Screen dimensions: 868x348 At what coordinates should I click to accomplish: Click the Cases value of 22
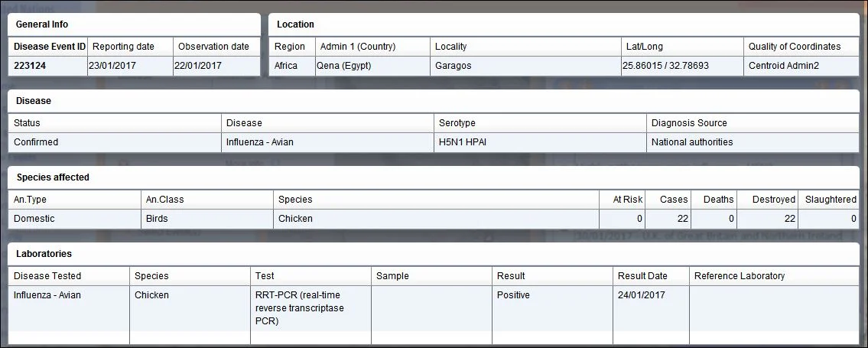pos(668,219)
